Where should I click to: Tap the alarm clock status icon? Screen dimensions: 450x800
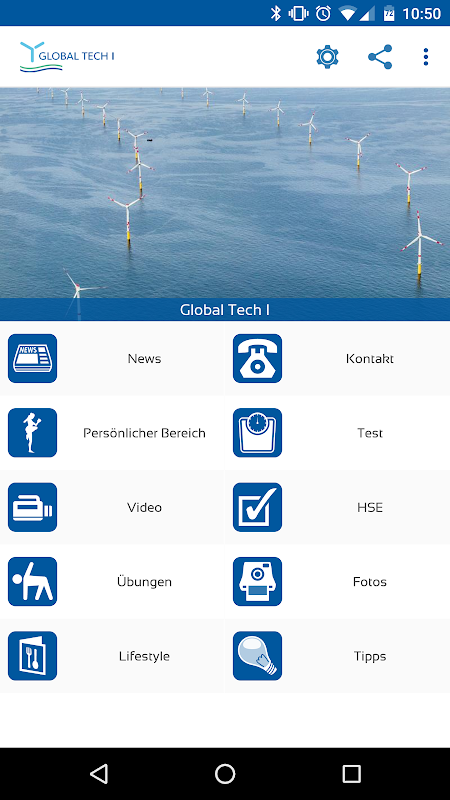323,13
